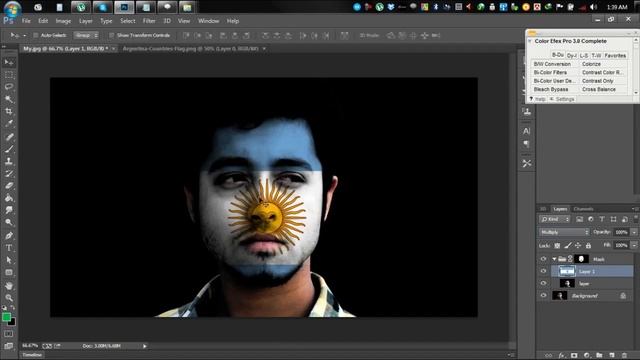Select the Dodge tool
Viewport: 640px width, 360px height.
tap(9, 222)
